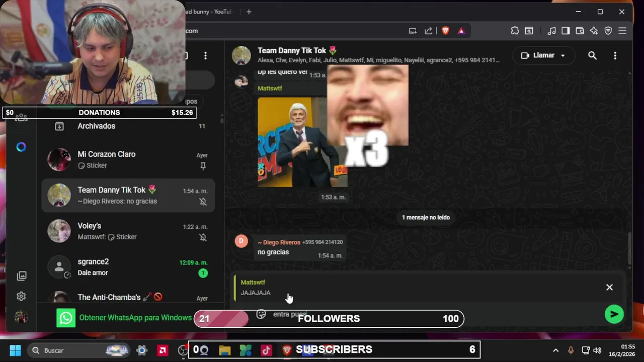The height and width of the screenshot is (362, 644).
Task: Open the WhatsApp logo beside Obtener link
Action: point(66,318)
